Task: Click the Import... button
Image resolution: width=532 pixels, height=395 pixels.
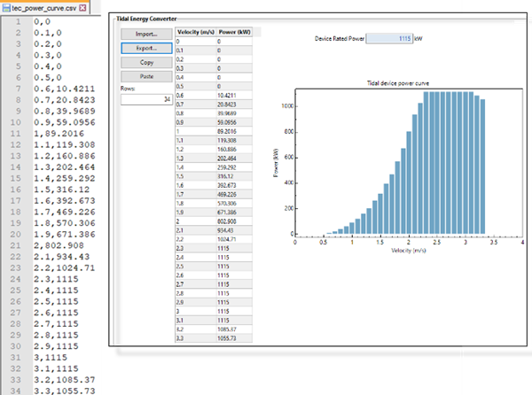Action: coord(146,34)
